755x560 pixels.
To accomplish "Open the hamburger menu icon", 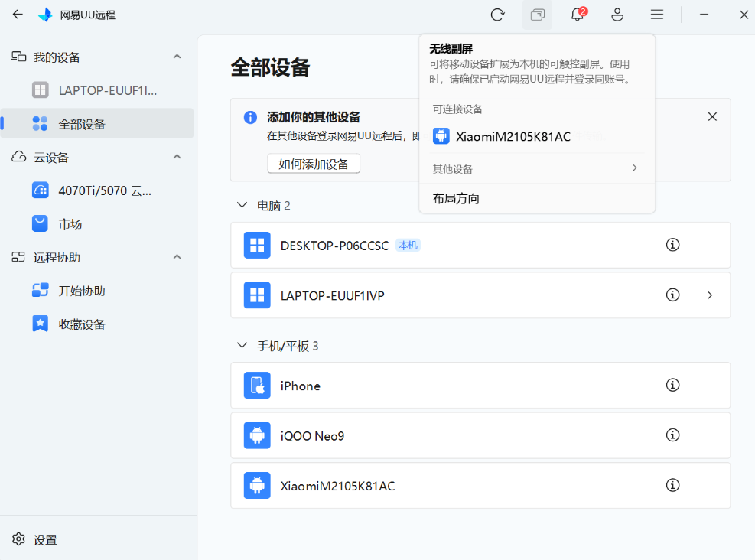I will (657, 15).
